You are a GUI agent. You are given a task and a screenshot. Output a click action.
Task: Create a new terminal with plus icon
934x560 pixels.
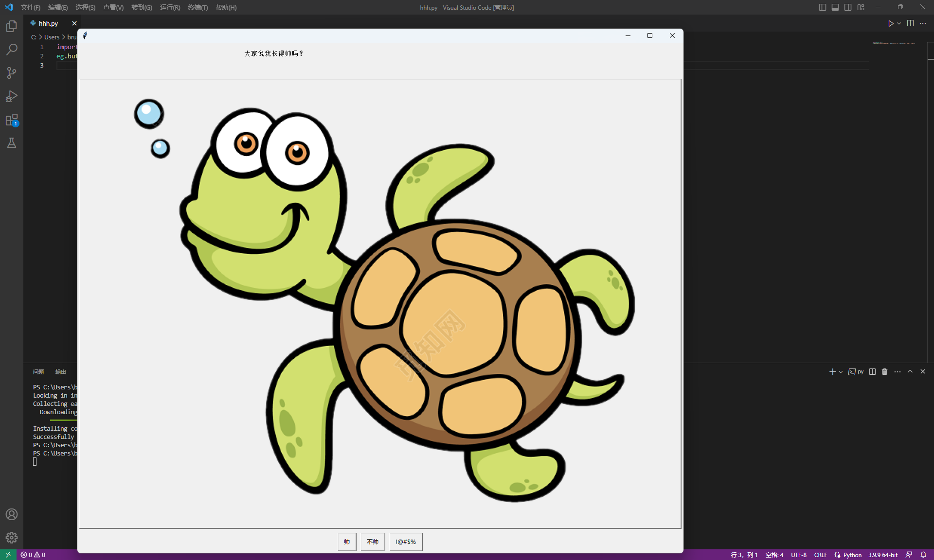click(x=832, y=372)
